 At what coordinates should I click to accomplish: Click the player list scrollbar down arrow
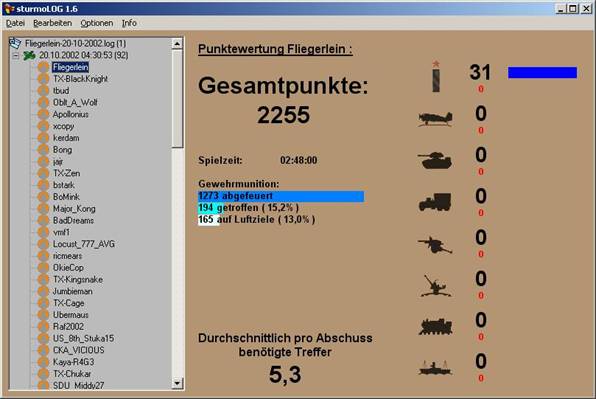[x=177, y=383]
